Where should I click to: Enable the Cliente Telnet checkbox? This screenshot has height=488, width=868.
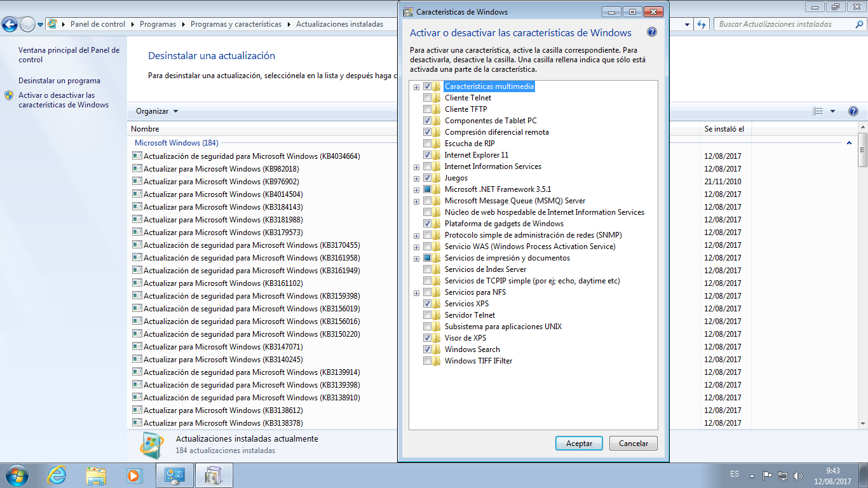[427, 98]
